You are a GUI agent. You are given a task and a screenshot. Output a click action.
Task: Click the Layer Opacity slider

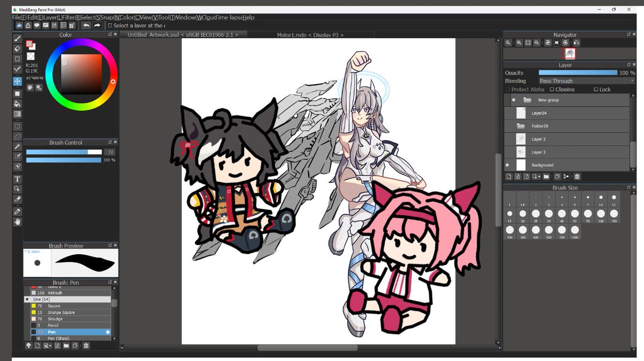(x=578, y=72)
